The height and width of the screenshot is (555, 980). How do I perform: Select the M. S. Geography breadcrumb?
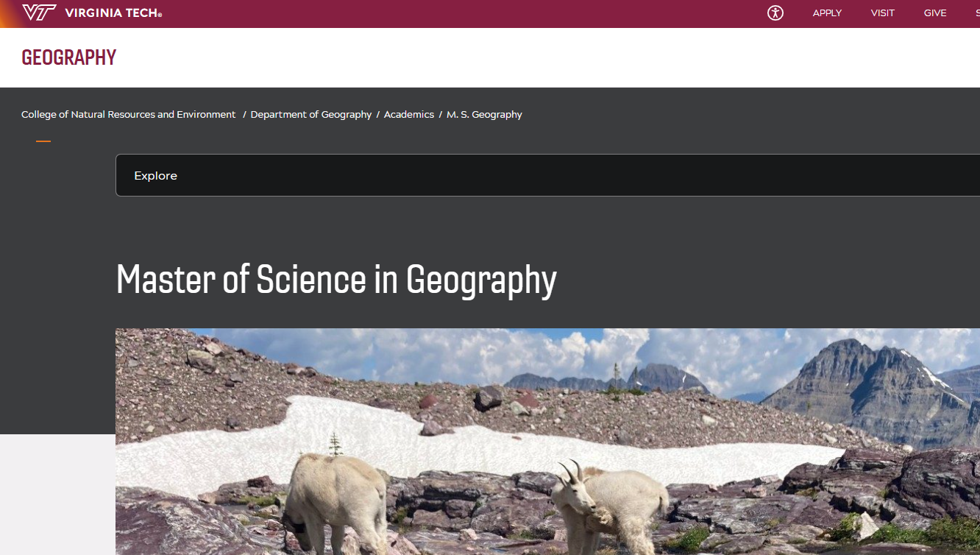tap(484, 115)
